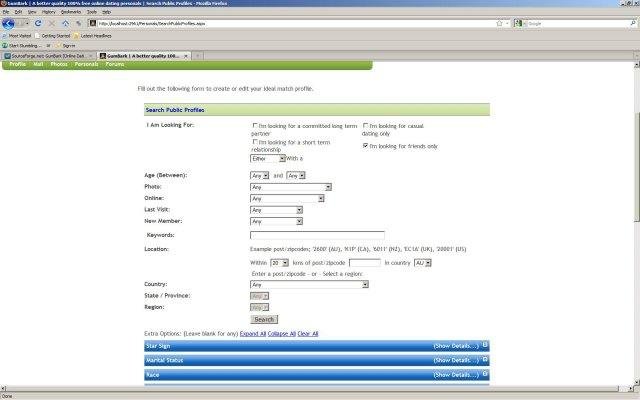Open the Within distance dropdown
The height and width of the screenshot is (400, 640).
click(x=280, y=263)
